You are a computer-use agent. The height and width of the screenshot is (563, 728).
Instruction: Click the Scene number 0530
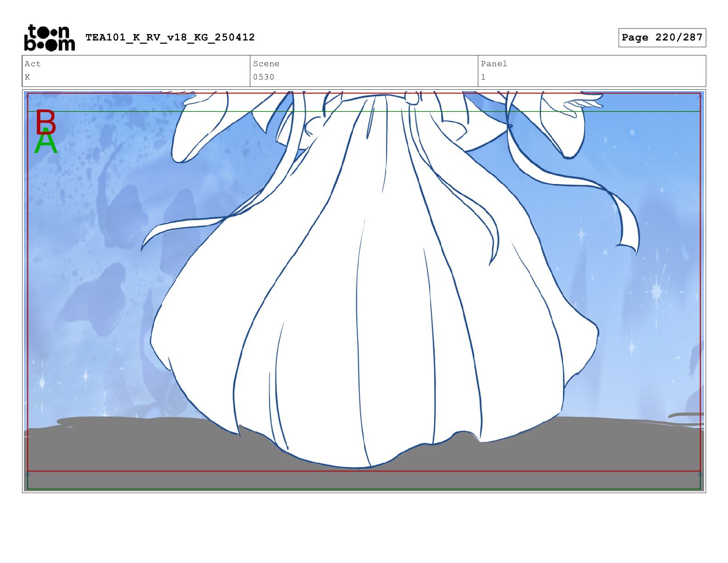263,77
